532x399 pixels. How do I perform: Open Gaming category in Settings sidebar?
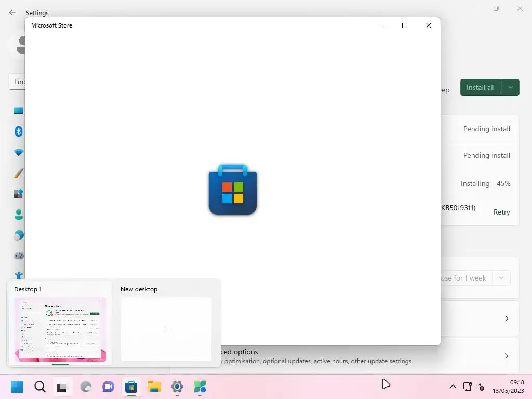[19, 256]
